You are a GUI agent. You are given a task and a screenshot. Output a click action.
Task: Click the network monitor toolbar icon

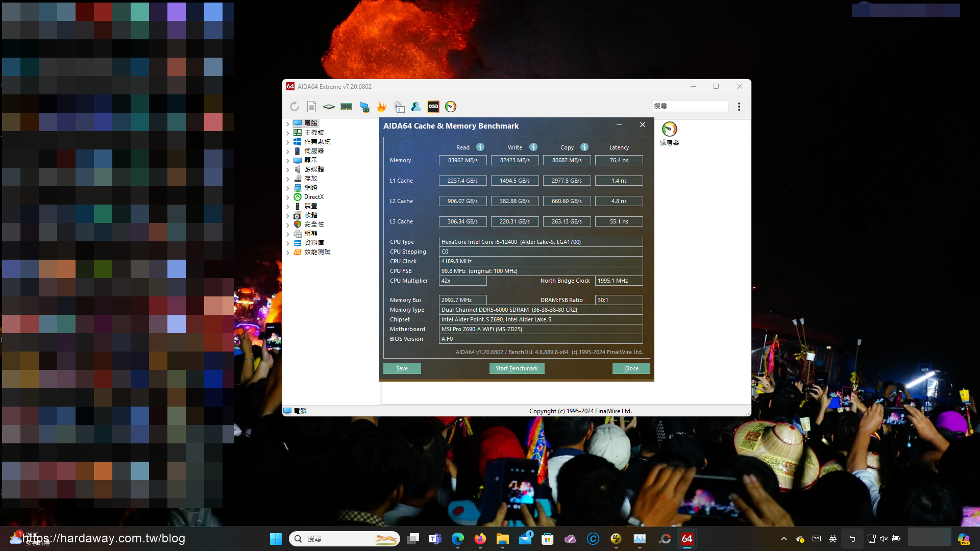pos(364,107)
